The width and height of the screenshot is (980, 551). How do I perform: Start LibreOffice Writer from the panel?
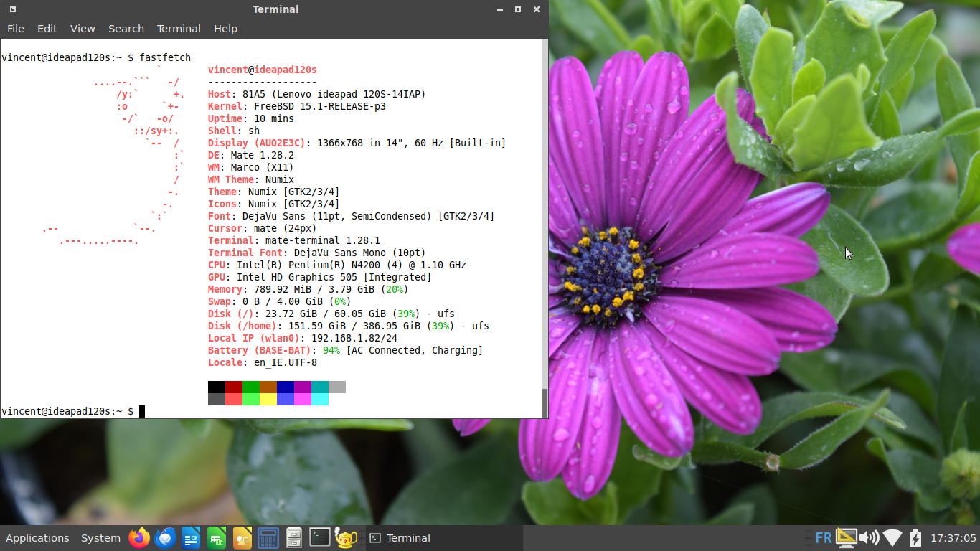191,537
